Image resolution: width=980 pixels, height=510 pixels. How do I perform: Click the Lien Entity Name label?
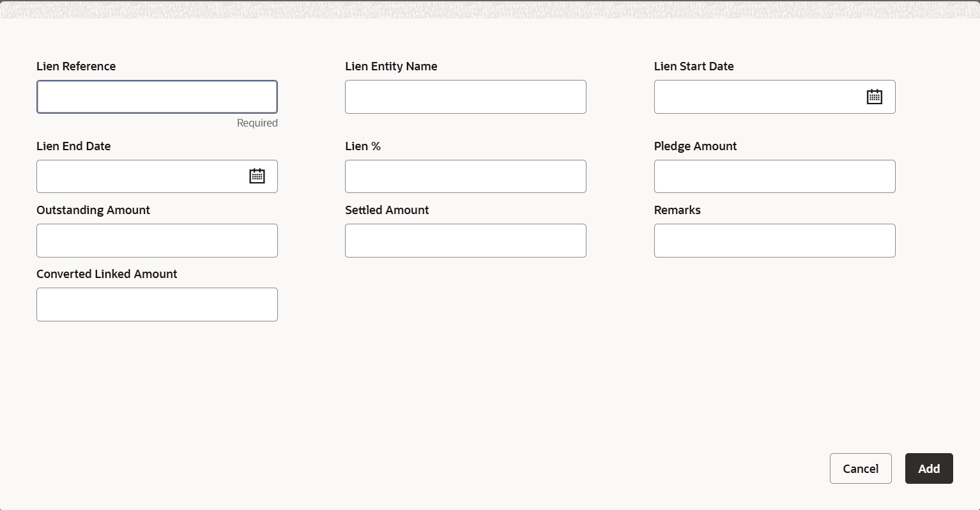coord(391,66)
